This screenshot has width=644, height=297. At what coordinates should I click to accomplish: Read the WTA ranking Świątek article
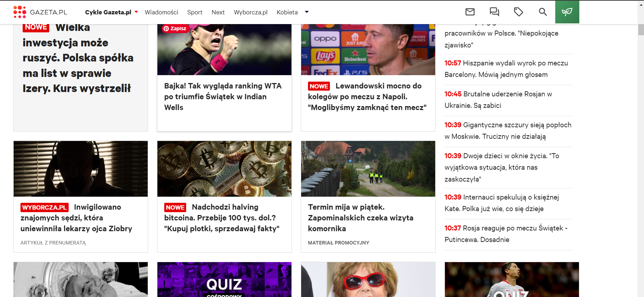223,96
